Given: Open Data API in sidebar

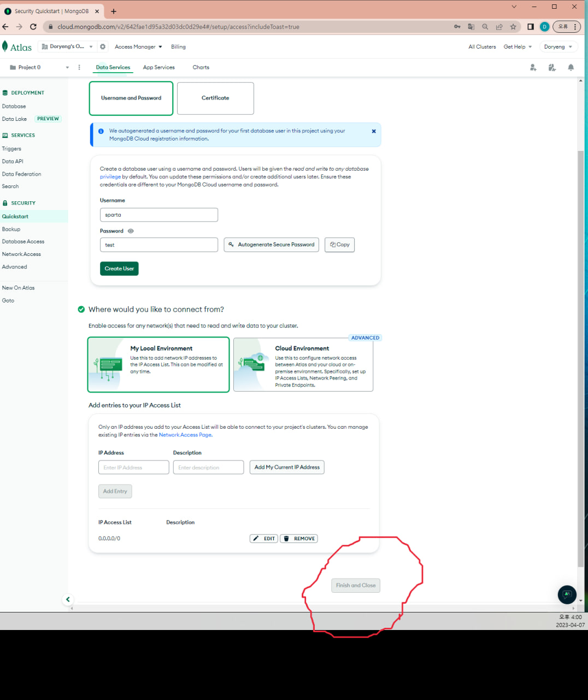Looking at the screenshot, I should tap(13, 161).
